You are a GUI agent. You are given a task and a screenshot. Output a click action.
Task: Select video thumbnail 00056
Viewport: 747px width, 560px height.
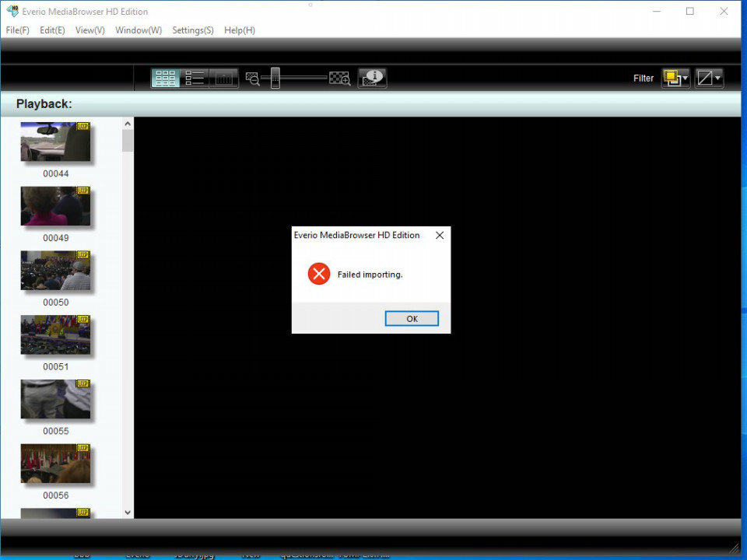coord(55,463)
